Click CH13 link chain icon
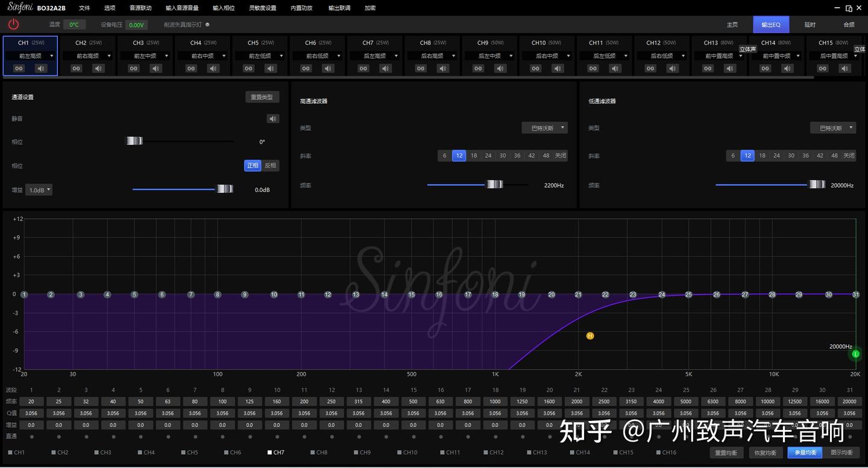 click(708, 68)
